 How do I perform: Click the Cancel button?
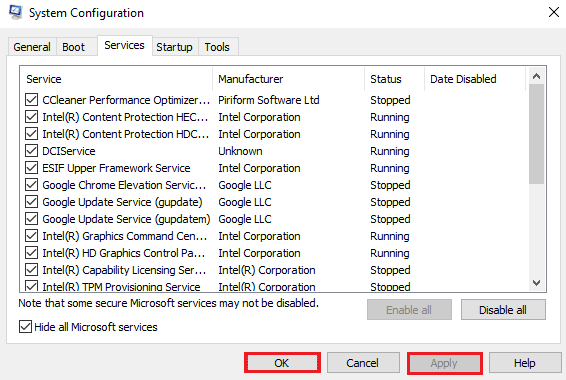point(363,363)
